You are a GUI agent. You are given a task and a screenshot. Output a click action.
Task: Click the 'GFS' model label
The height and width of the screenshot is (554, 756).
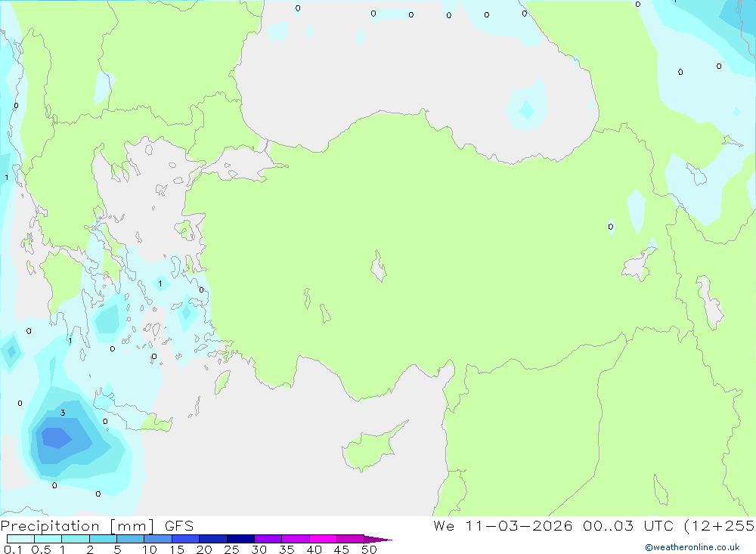[179, 526]
